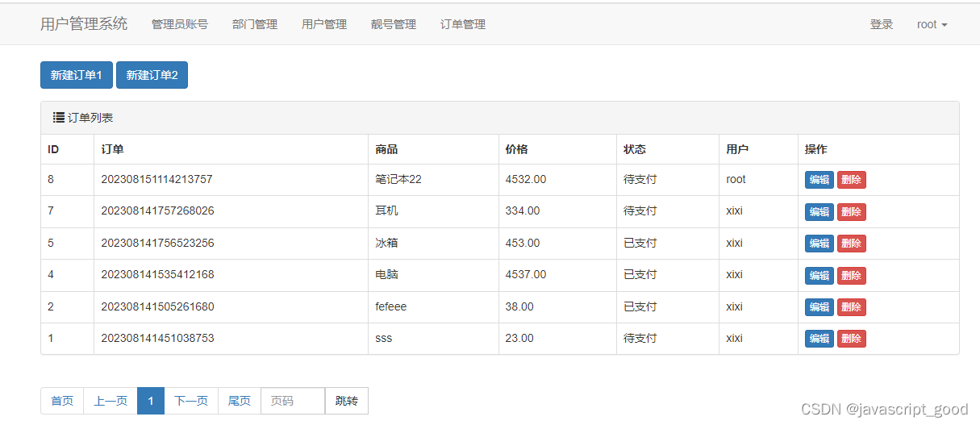Select order number 202308141756523256
This screenshot has height=425, width=980.
(x=157, y=243)
